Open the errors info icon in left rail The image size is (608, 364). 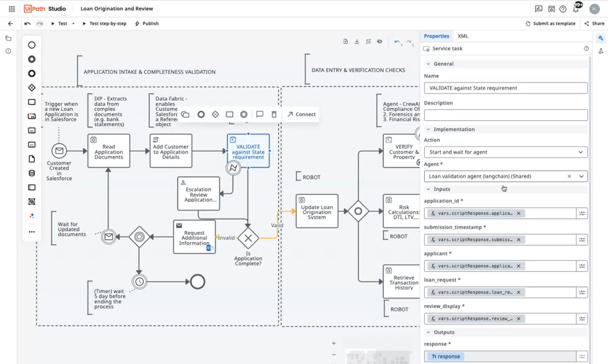coord(8,51)
